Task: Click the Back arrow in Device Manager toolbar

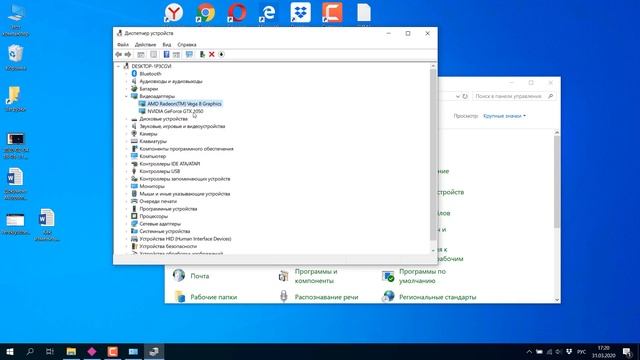Action: tap(118, 54)
